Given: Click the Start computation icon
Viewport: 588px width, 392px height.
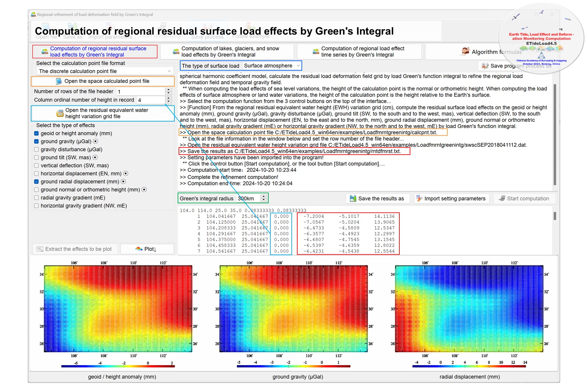Looking at the screenshot, I should (502, 198).
